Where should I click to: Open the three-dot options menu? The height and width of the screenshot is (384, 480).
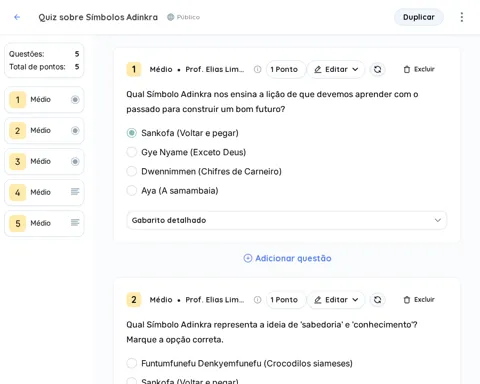[x=462, y=17]
